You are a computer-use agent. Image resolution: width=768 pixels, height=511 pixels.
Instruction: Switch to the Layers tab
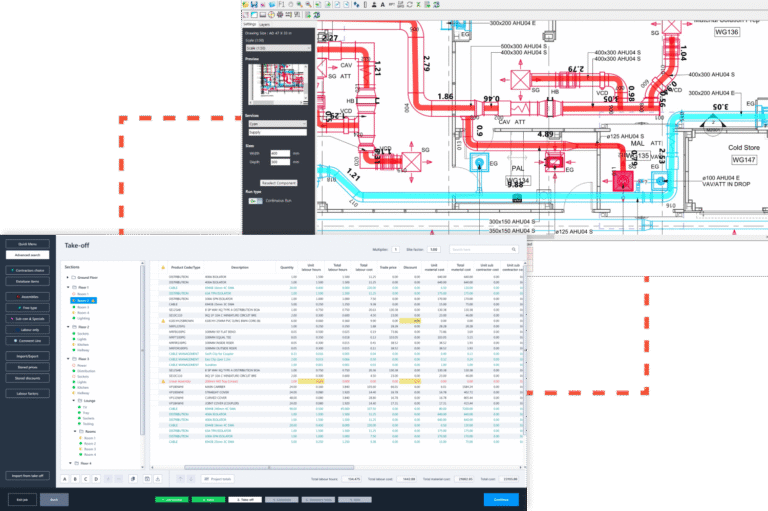point(264,24)
